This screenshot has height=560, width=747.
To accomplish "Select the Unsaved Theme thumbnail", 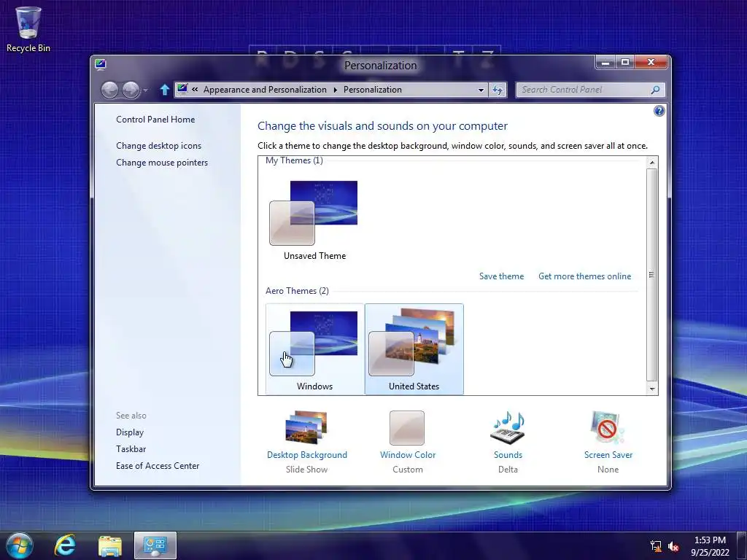I will tap(314, 220).
